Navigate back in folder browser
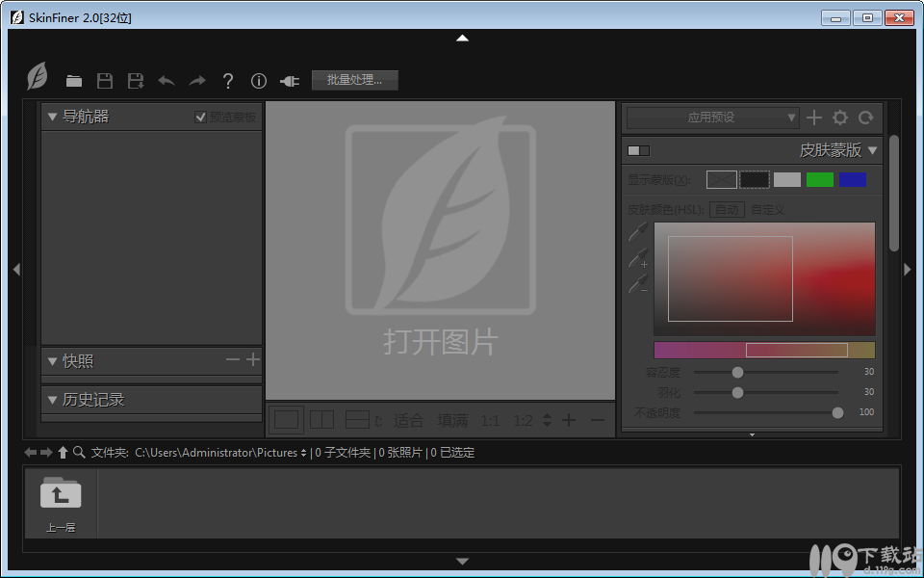The width and height of the screenshot is (924, 578). (30, 453)
